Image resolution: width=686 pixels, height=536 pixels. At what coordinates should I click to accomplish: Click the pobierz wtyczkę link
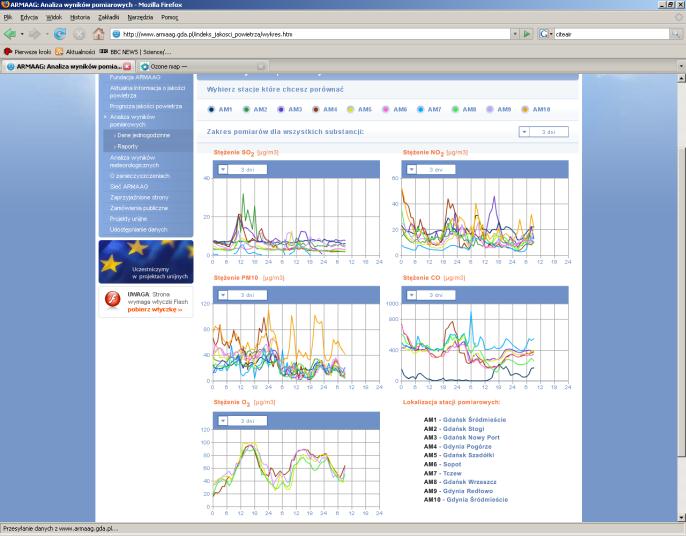(x=154, y=309)
